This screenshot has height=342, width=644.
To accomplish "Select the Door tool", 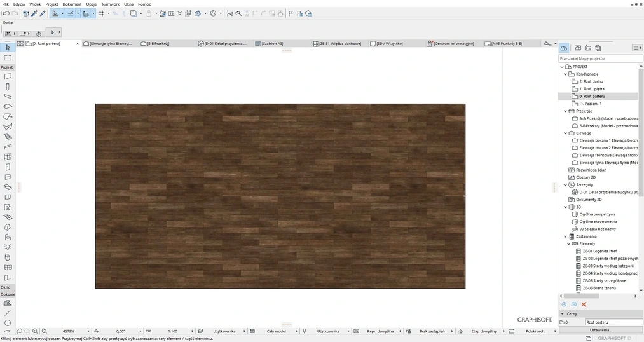I will pyautogui.click(x=8, y=167).
